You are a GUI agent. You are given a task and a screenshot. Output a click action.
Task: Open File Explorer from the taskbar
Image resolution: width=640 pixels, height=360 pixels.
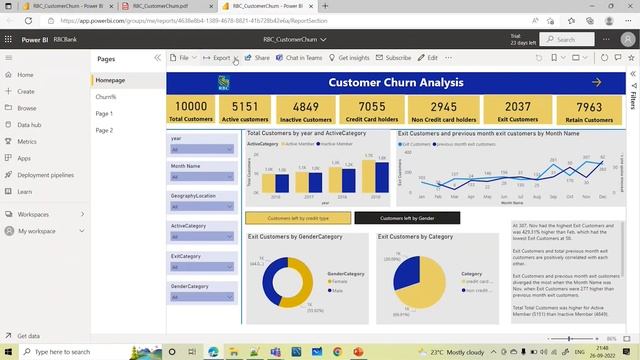(x=234, y=352)
